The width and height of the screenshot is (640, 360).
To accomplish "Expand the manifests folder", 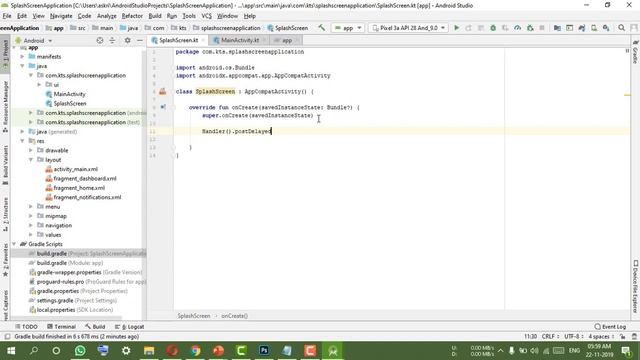I will coord(22,56).
